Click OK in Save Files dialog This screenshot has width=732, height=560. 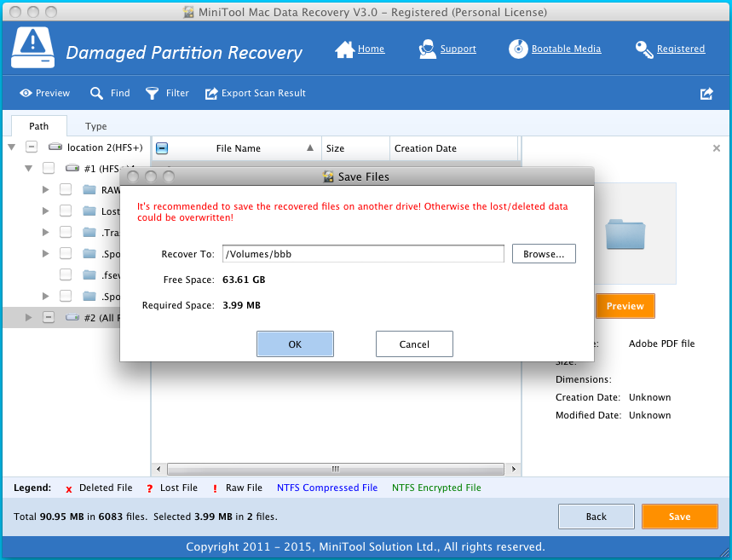(295, 344)
